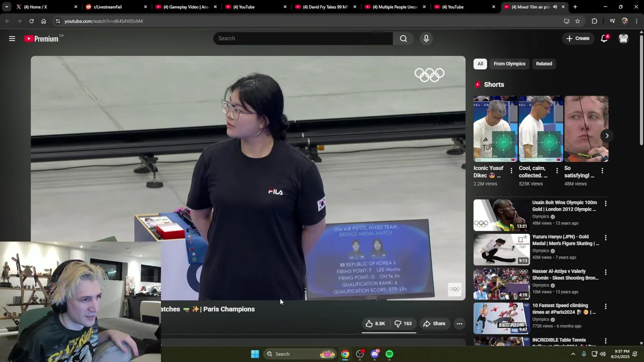Open 10 Fastest Speed climbing video title
The height and width of the screenshot is (362, 644).
(x=564, y=309)
